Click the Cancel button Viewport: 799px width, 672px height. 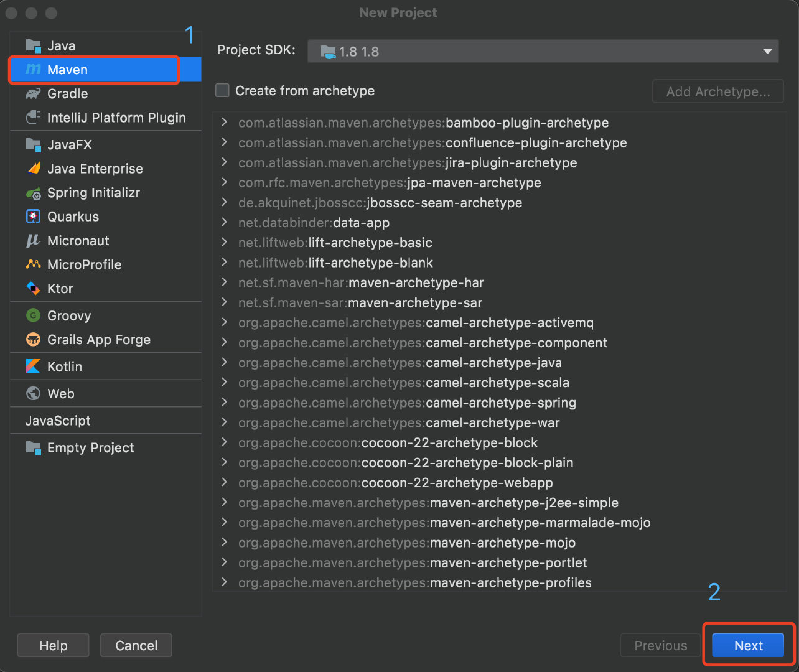click(x=136, y=646)
